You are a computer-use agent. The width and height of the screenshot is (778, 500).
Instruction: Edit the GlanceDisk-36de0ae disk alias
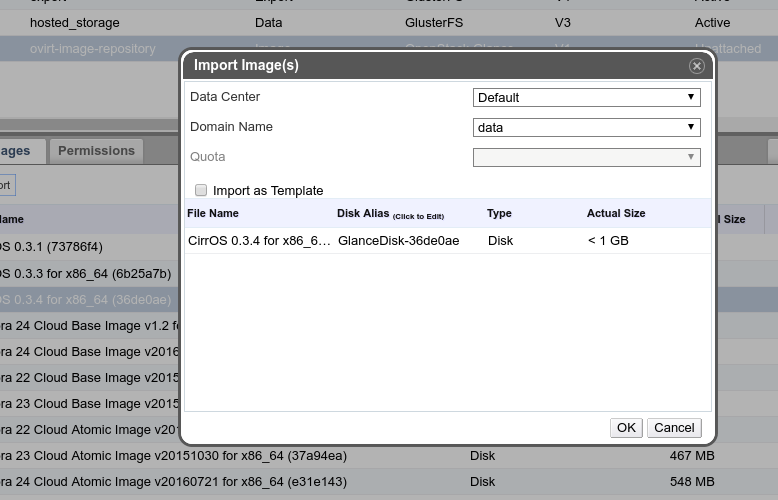click(398, 241)
